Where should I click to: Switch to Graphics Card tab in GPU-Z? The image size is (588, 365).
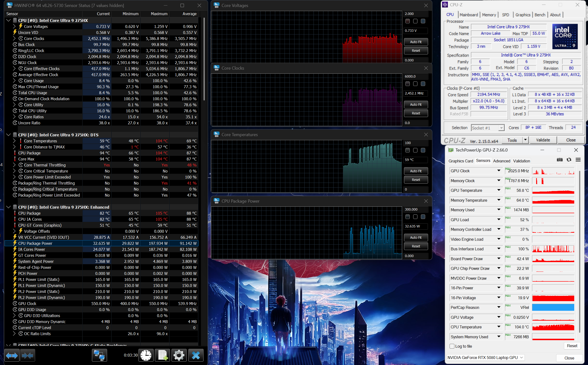pyautogui.click(x=461, y=161)
